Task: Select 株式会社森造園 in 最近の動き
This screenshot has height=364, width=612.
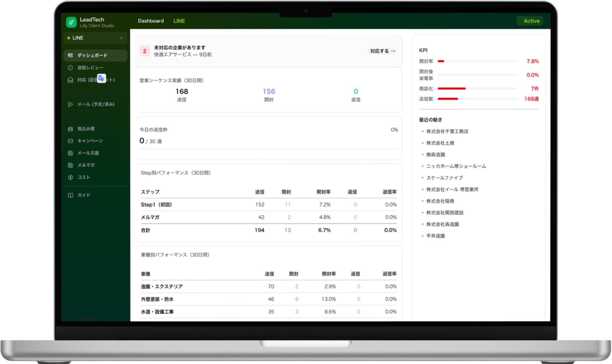Action: [443, 224]
